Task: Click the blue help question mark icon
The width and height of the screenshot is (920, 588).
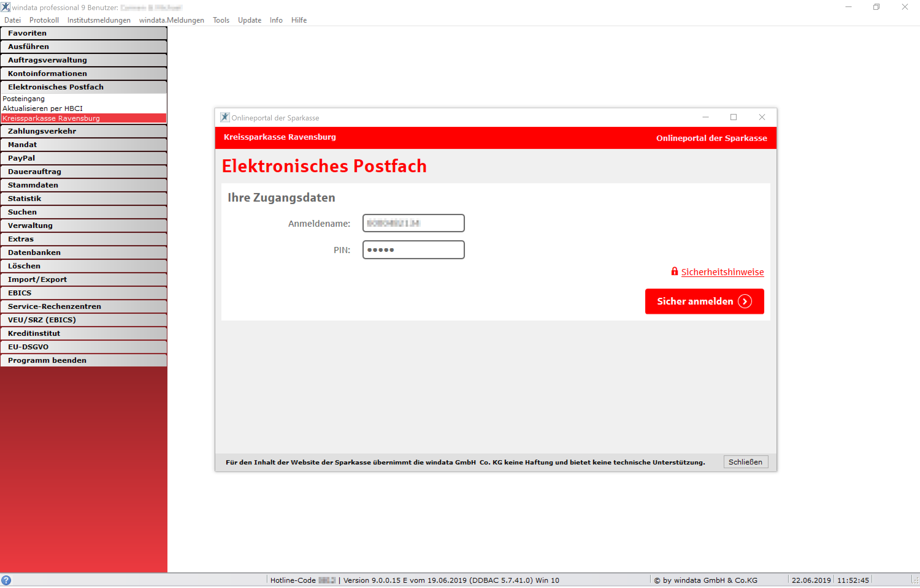Action: 6,580
